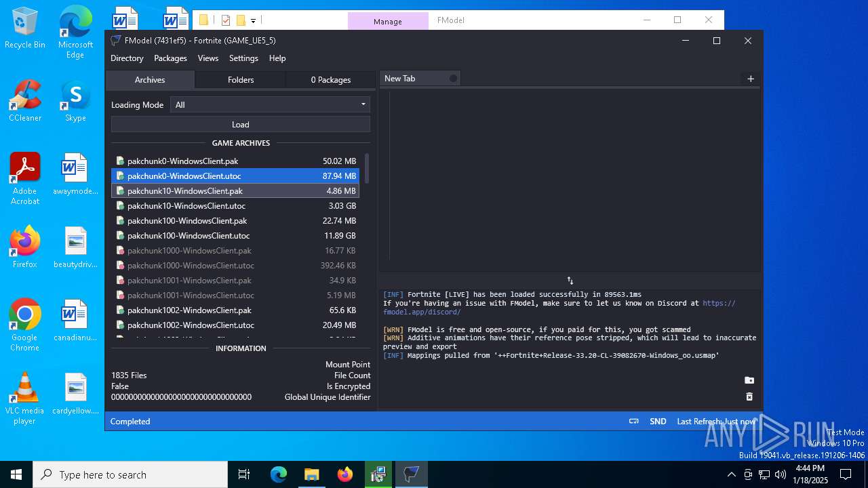The height and width of the screenshot is (488, 868).
Task: Clear the log with trash icon
Action: pos(749,396)
